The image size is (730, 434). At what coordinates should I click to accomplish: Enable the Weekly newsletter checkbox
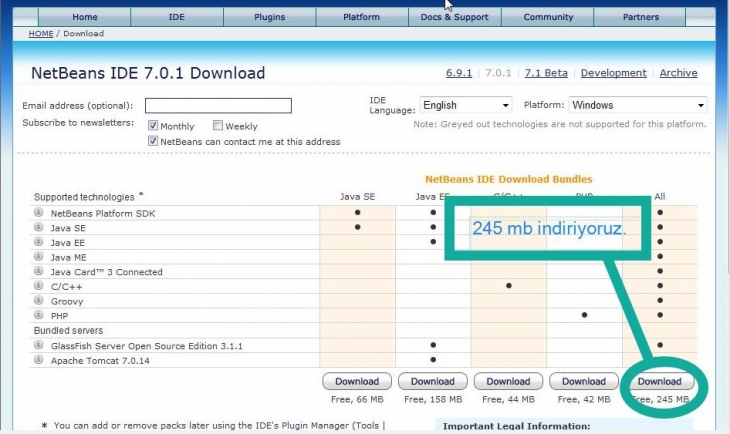pos(218,126)
